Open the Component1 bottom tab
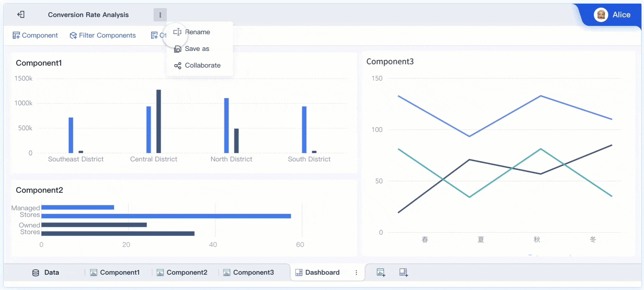The height and width of the screenshot is (290, 644). click(x=115, y=273)
